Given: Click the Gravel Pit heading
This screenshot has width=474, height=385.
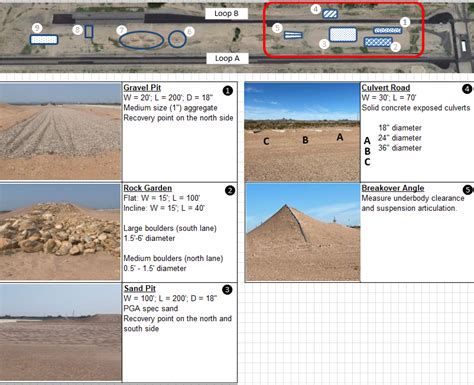Looking at the screenshot, I should (x=142, y=88).
